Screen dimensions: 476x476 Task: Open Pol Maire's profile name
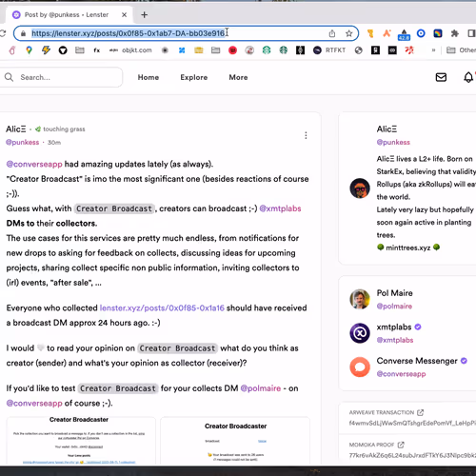394,293
